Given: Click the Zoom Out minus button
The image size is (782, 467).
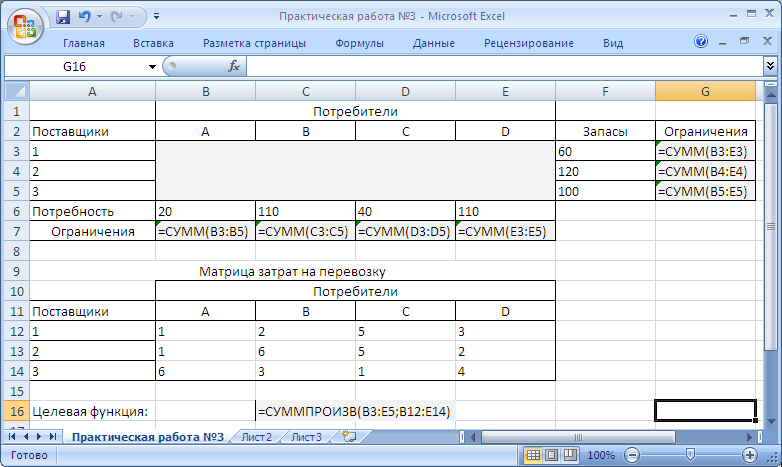Looking at the screenshot, I should [x=631, y=455].
